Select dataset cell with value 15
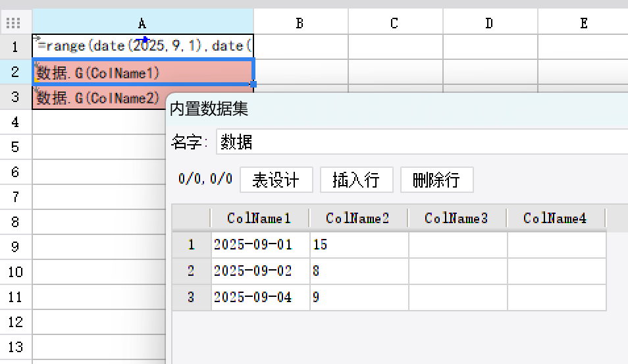 point(358,245)
